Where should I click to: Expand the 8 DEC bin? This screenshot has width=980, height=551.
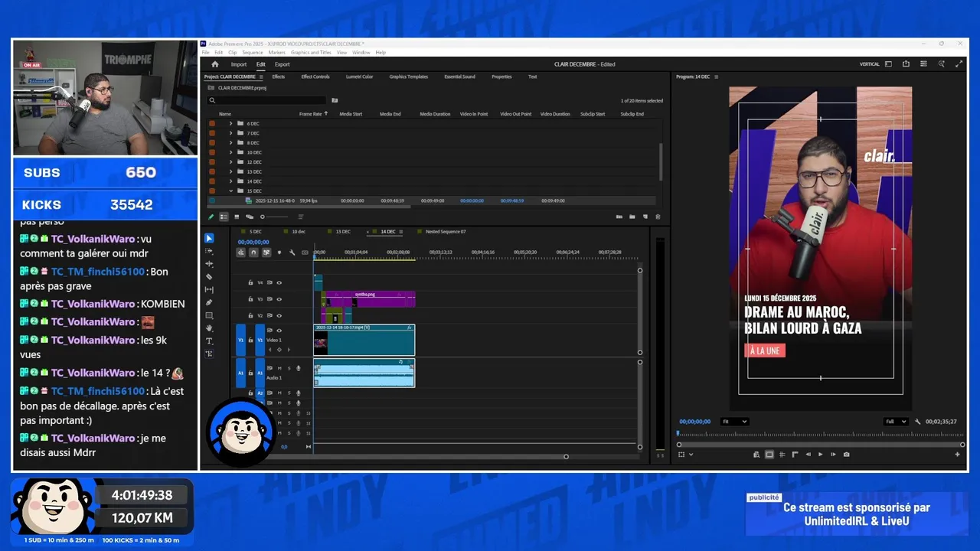(230, 143)
